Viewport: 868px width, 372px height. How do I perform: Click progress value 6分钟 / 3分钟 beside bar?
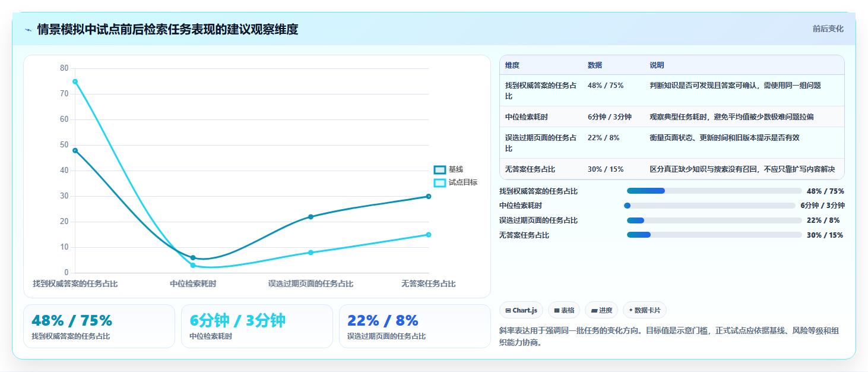[822, 206]
